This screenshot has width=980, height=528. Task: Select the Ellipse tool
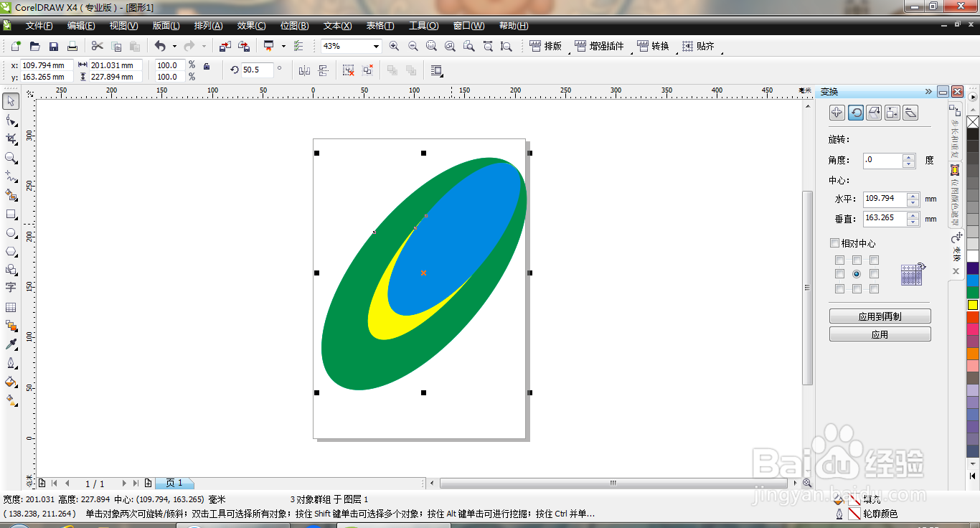coord(11,232)
